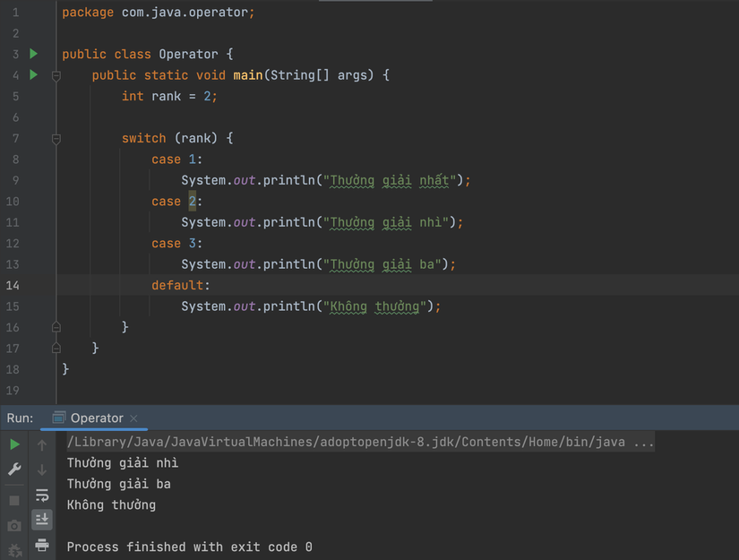Run the main method from gutter arrow
The width and height of the screenshot is (739, 560).
tap(33, 74)
